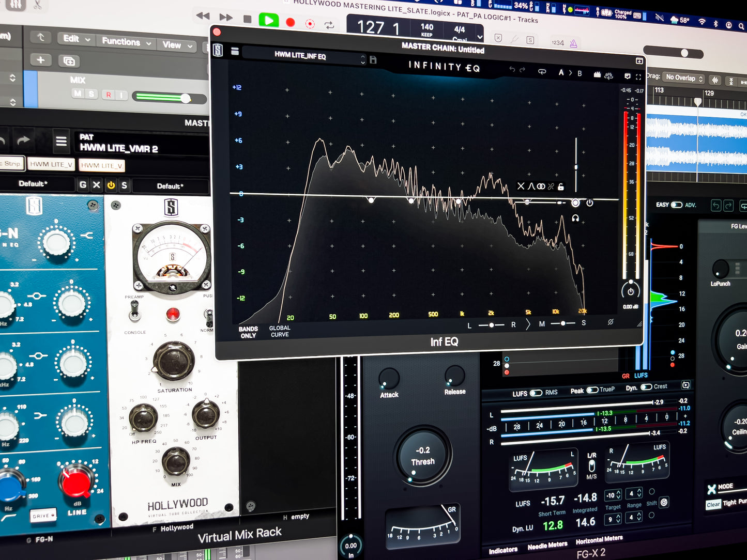Click the up-arrow button left of Edit

coord(40,37)
